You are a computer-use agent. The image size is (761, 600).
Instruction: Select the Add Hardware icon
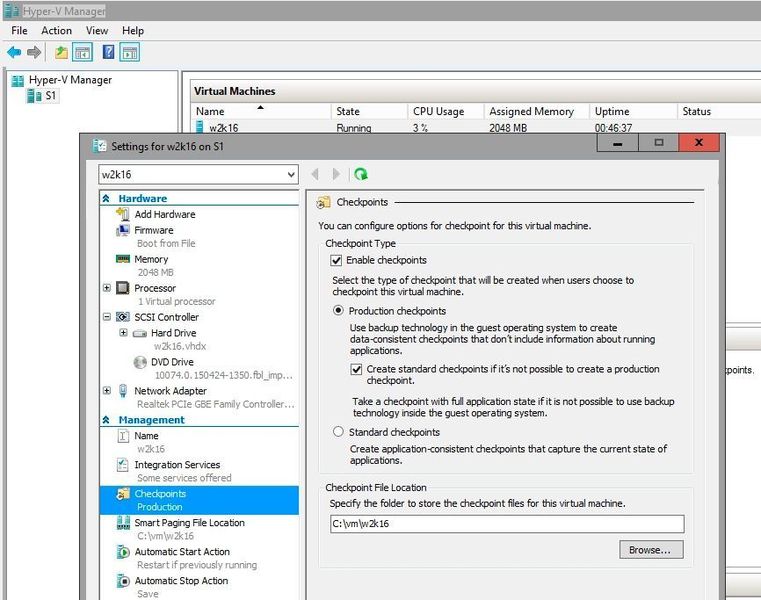pyautogui.click(x=122, y=214)
